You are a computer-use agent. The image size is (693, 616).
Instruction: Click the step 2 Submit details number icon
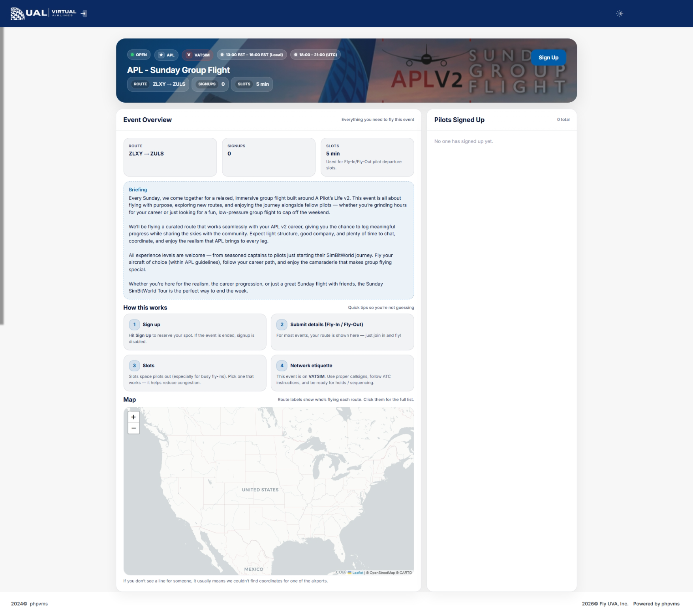[x=282, y=325]
